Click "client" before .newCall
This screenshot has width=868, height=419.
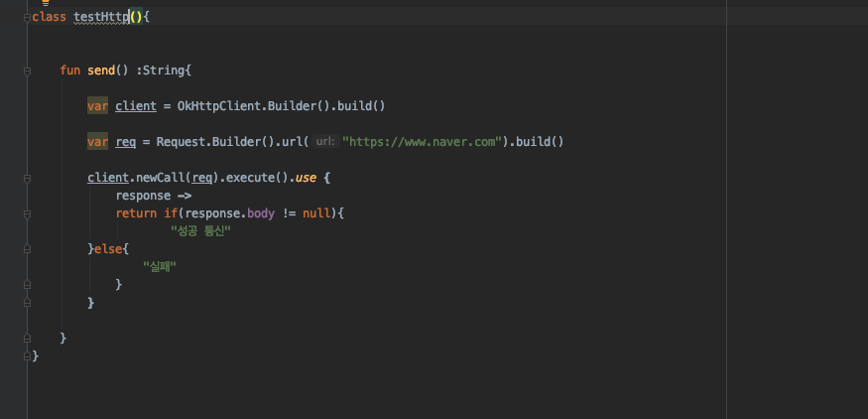click(108, 178)
